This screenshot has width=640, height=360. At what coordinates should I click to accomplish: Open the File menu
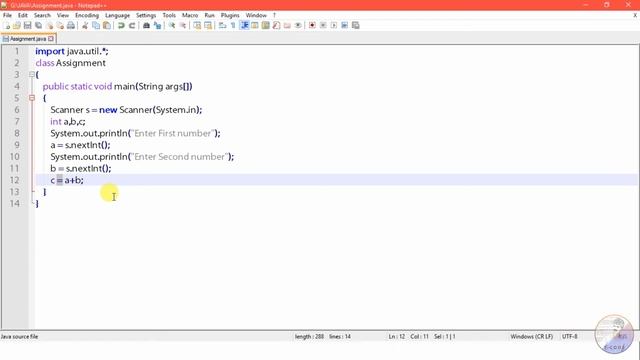(x=7, y=15)
